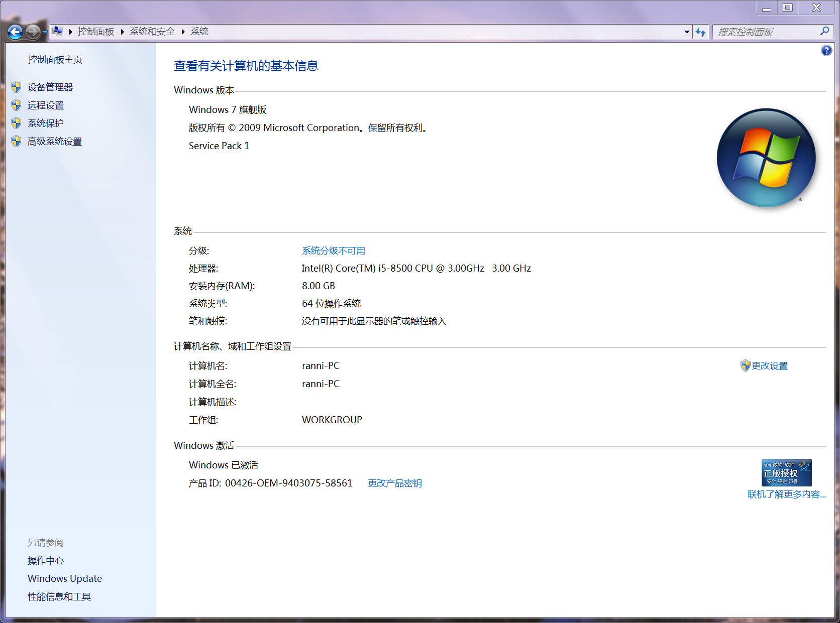The height and width of the screenshot is (623, 840).
Task: Click the refresh icon beside address bar
Action: coord(700,32)
